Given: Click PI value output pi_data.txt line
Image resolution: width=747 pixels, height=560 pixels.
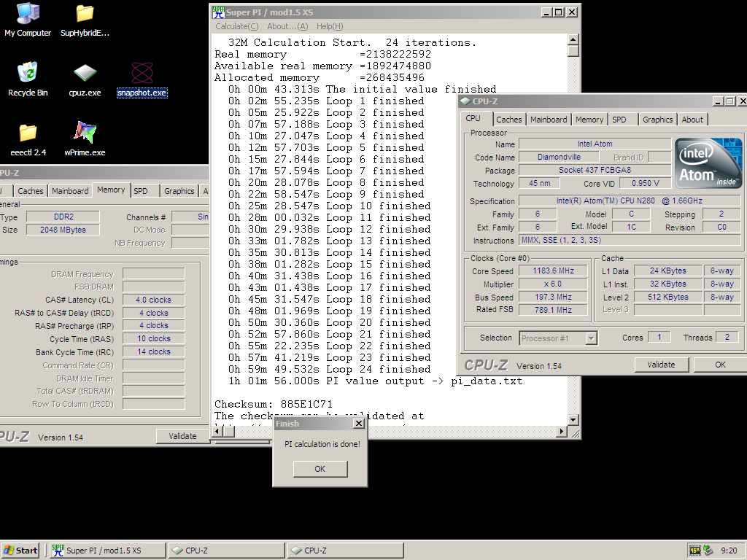Looking at the screenshot, I should [x=376, y=381].
